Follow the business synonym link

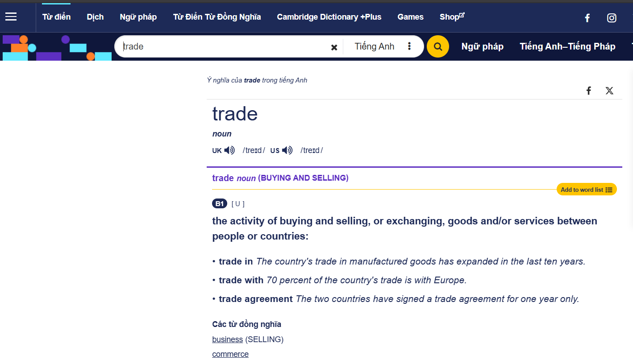(x=227, y=339)
